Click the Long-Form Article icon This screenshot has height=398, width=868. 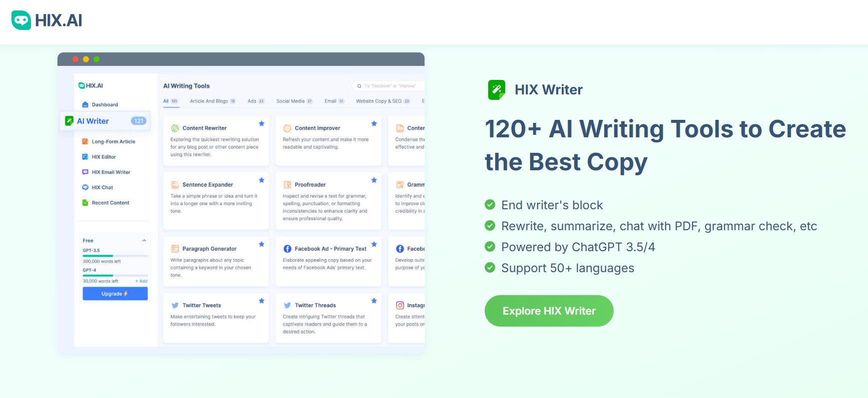point(85,141)
